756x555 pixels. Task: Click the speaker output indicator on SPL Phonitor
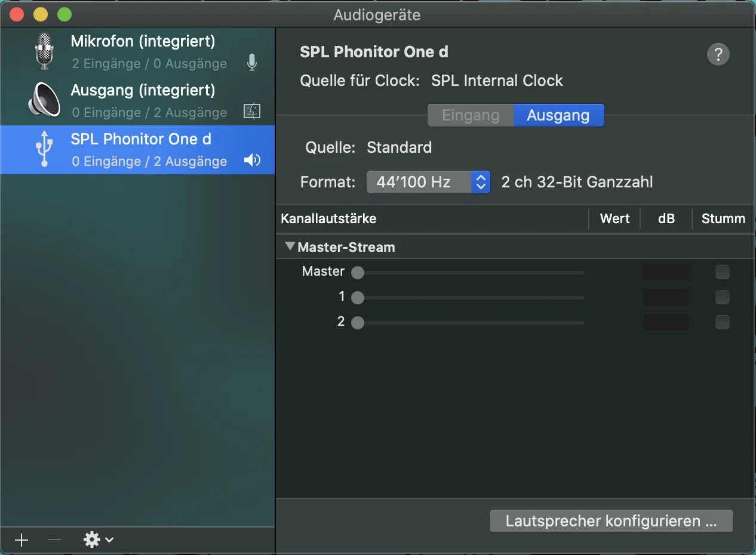252,160
